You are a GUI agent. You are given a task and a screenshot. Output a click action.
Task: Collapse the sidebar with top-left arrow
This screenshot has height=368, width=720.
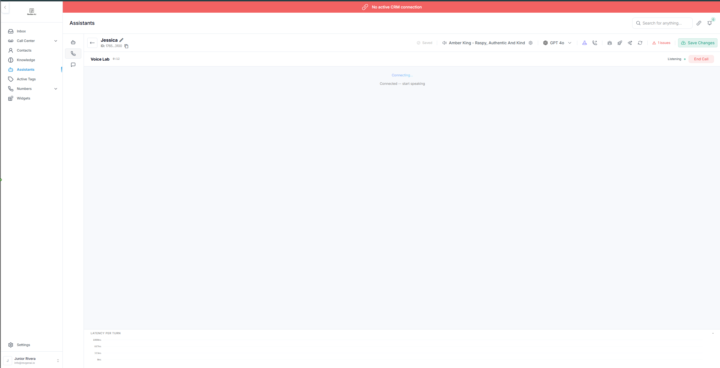pyautogui.click(x=5, y=8)
